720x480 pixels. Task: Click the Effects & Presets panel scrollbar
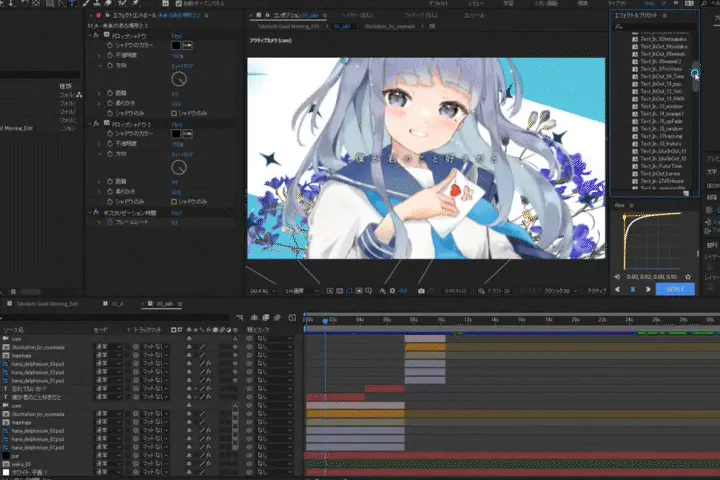click(695, 76)
